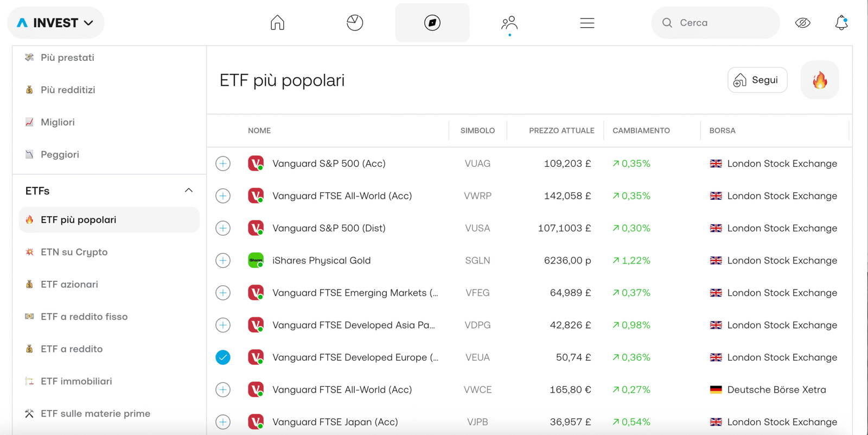Click the UK flag in the SGLN row
The width and height of the screenshot is (868, 435).
pos(716,261)
